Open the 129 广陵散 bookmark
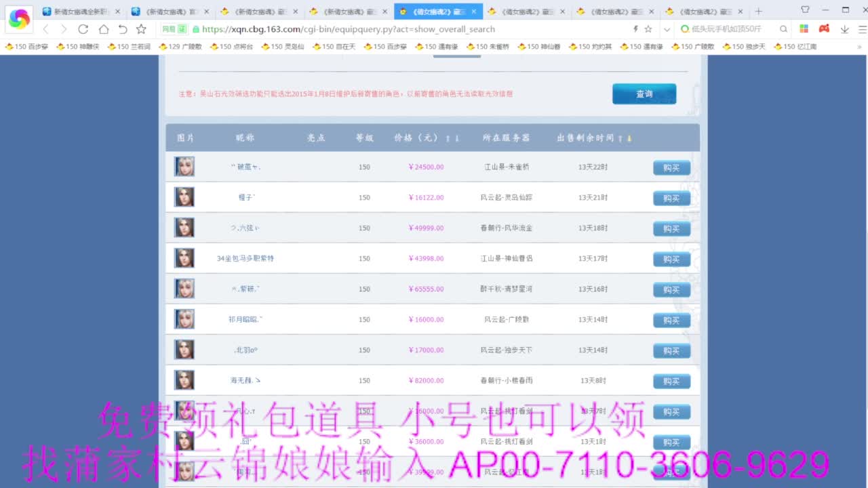The height and width of the screenshot is (488, 868). pos(180,47)
